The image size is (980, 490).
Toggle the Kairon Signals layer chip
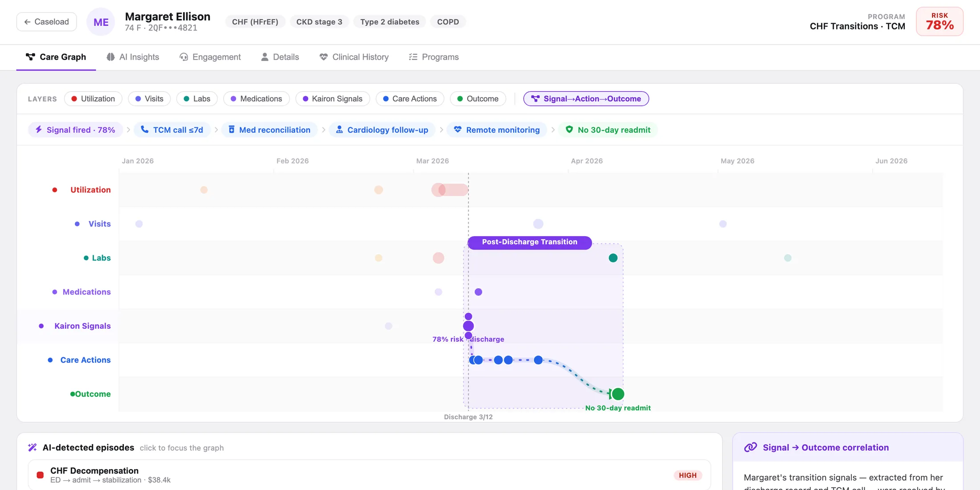click(333, 98)
